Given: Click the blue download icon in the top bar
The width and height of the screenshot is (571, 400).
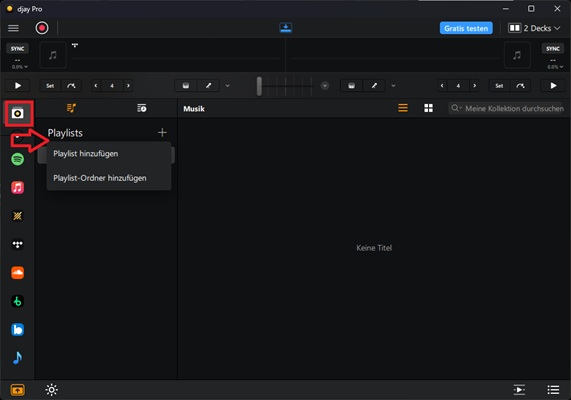Looking at the screenshot, I should pos(286,28).
